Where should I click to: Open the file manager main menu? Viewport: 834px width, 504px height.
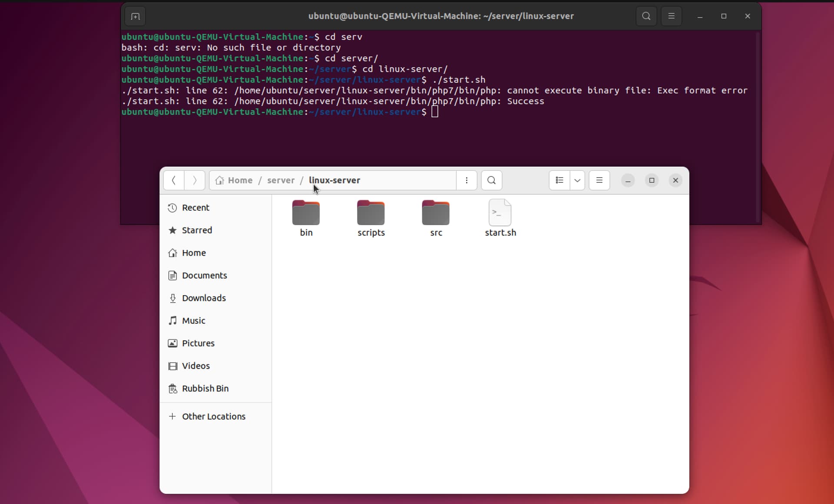[x=599, y=180]
